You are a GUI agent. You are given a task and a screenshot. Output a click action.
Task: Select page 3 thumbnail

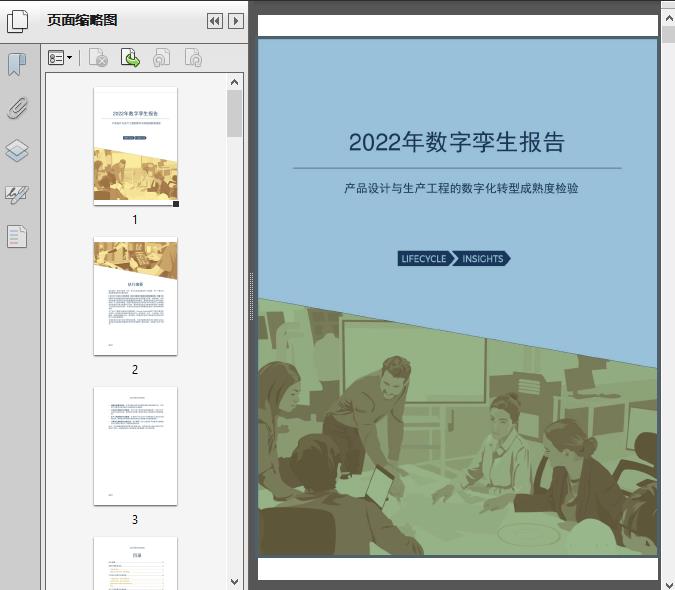(136, 446)
